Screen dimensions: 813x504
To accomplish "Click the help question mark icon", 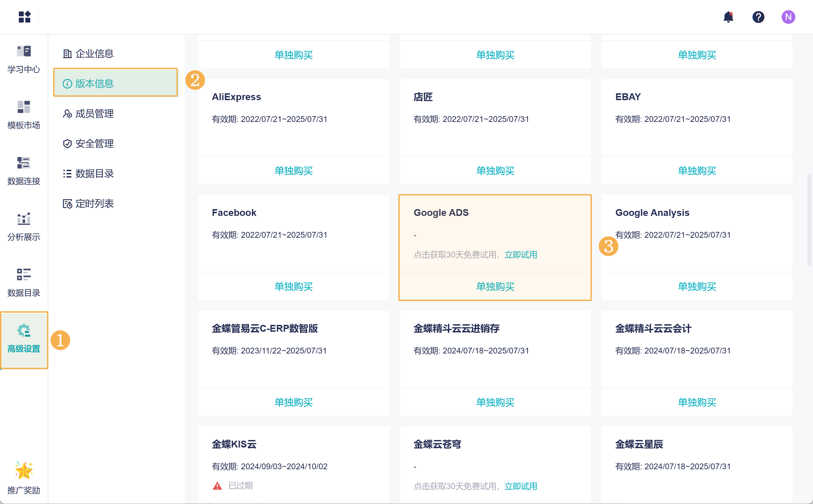I will [x=758, y=17].
